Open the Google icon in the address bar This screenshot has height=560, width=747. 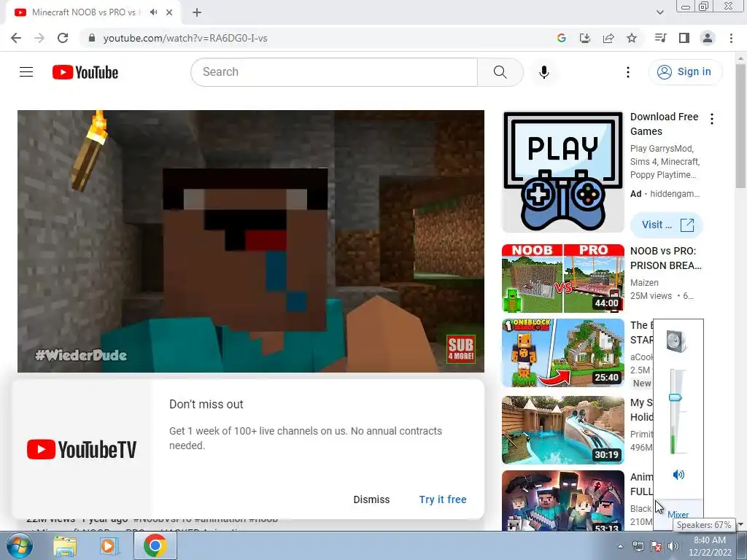pyautogui.click(x=562, y=38)
